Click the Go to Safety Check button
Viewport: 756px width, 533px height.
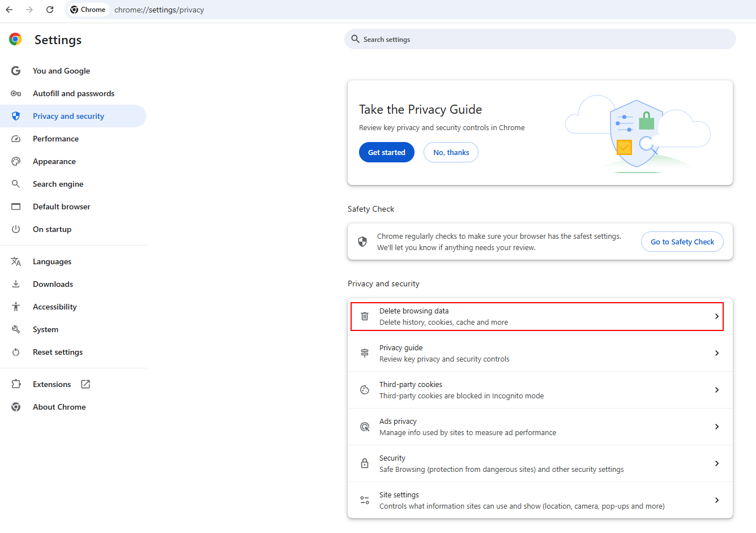coord(682,242)
